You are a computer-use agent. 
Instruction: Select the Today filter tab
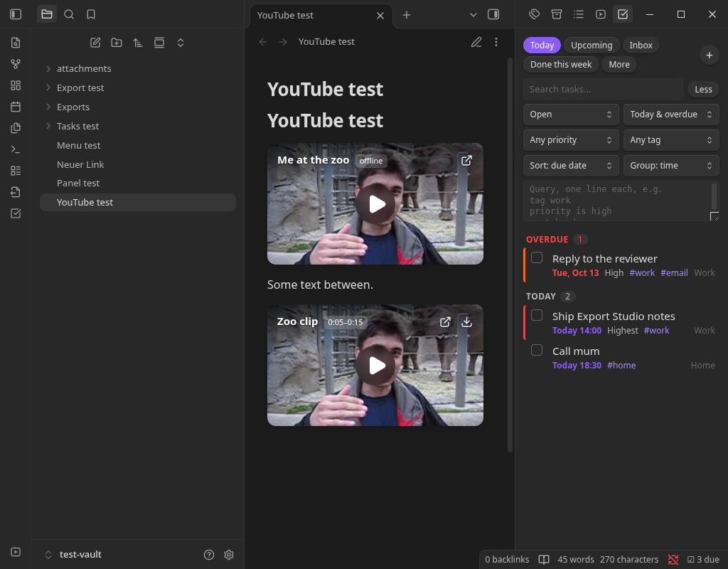tap(542, 46)
